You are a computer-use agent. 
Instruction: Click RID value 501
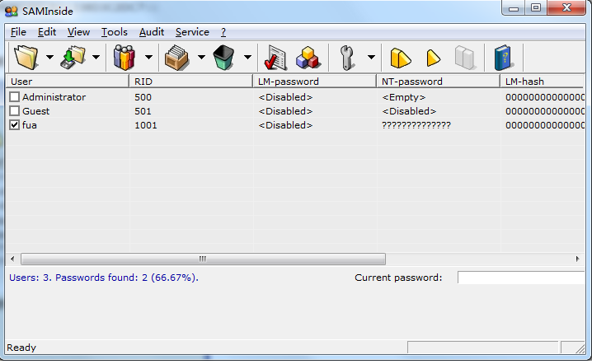coord(143,111)
